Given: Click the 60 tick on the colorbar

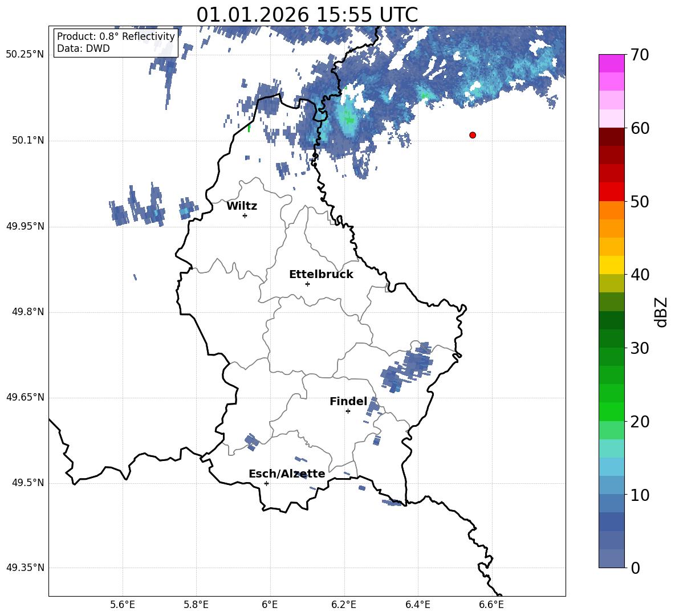Looking at the screenshot, I should point(640,128).
